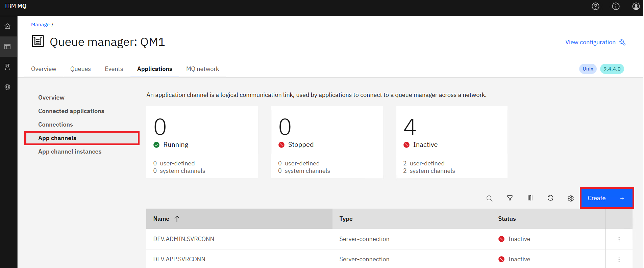This screenshot has height=268, width=644.
Task: Click the Queue manager: QM1 heading
Action: click(107, 42)
